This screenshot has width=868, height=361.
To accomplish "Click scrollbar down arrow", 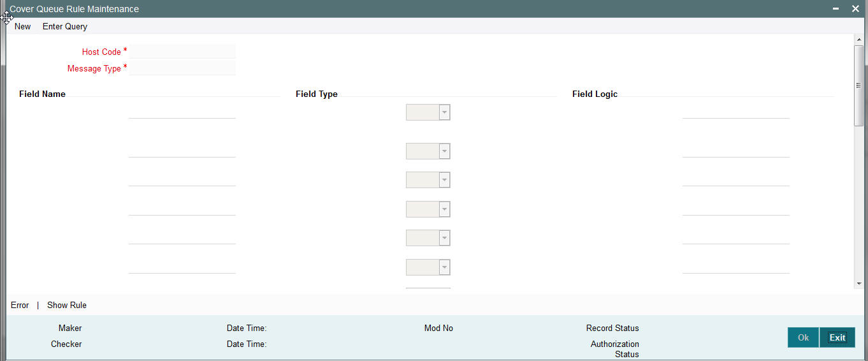I will coord(858,283).
